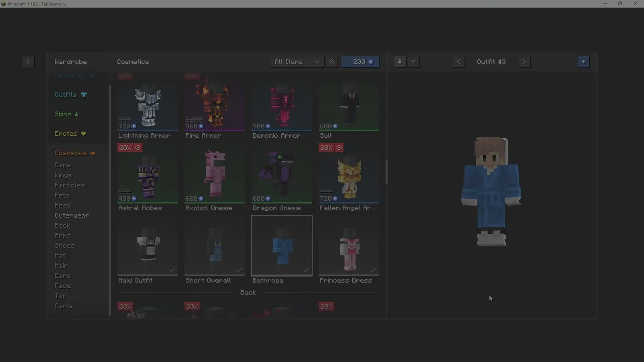Select the Head category
Screen dimensions: 644x362
(x=62, y=205)
